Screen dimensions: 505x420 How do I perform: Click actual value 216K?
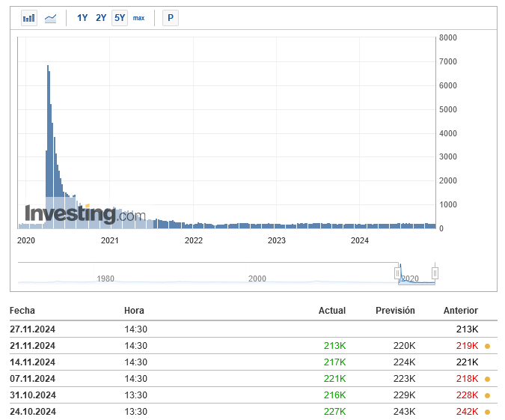334,395
